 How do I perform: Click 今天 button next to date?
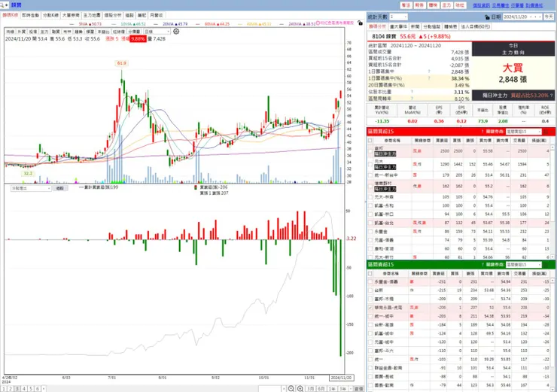[549, 17]
